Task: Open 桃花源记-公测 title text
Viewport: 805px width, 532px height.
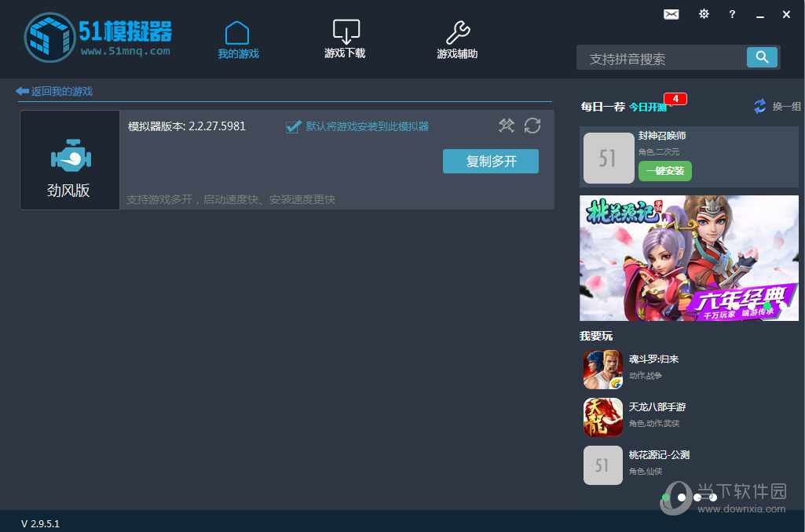Action: pos(659,454)
